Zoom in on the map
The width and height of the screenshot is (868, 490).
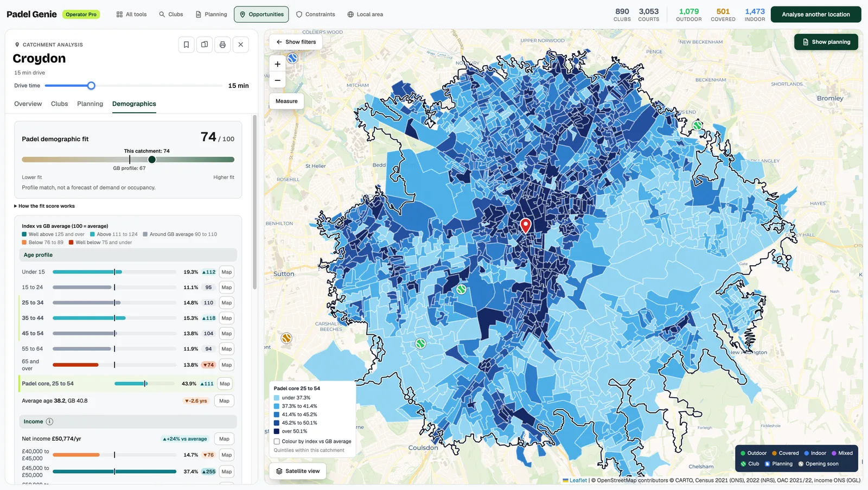point(277,64)
